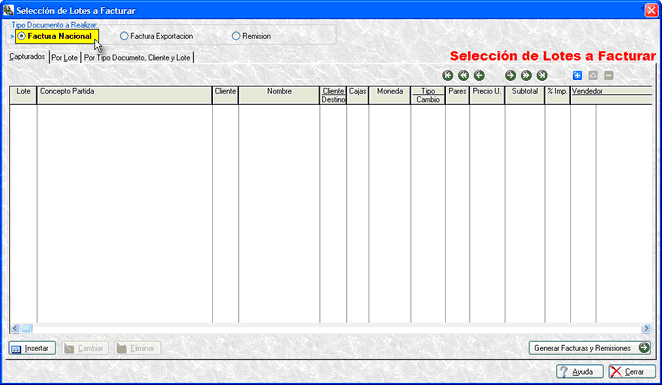Jump forward a page of records icon
Screen dimensions: 662x385
pyautogui.click(x=526, y=76)
